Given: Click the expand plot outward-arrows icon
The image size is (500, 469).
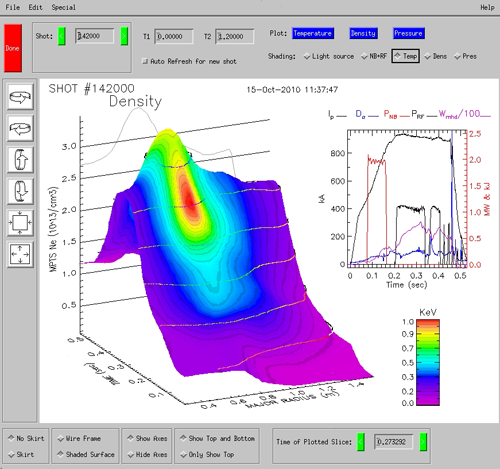Looking at the screenshot, I should [20, 254].
